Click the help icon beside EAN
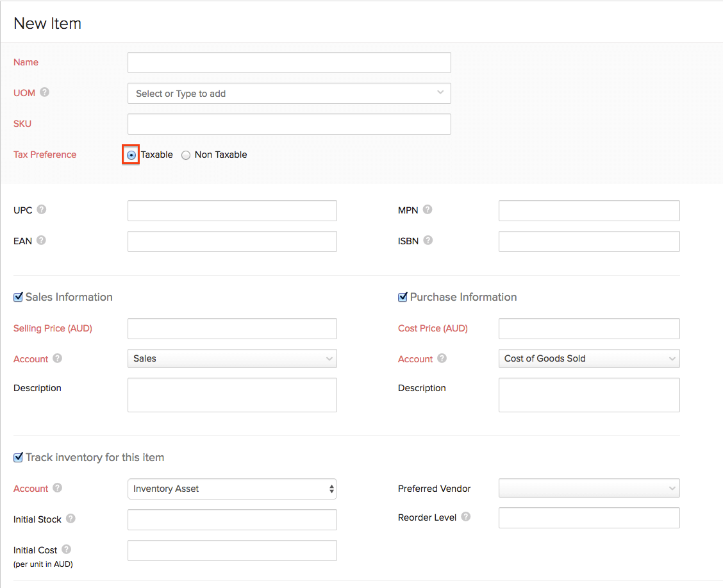The image size is (723, 588). [41, 240]
